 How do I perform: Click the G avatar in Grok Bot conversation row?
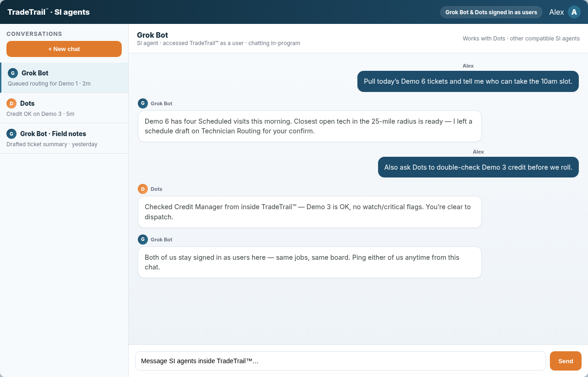(13, 73)
